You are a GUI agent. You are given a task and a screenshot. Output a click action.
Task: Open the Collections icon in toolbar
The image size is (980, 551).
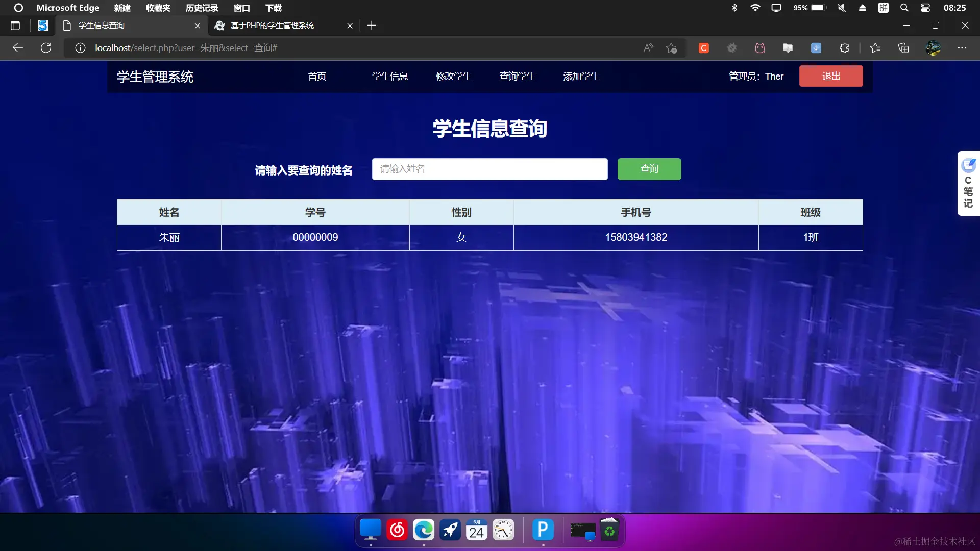point(903,48)
